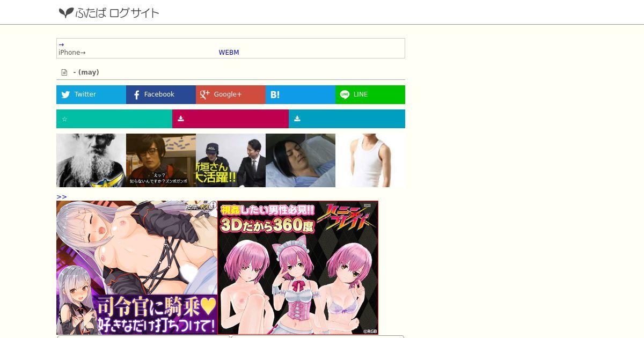
Task: Click the star icon on teal button
Action: click(x=64, y=119)
